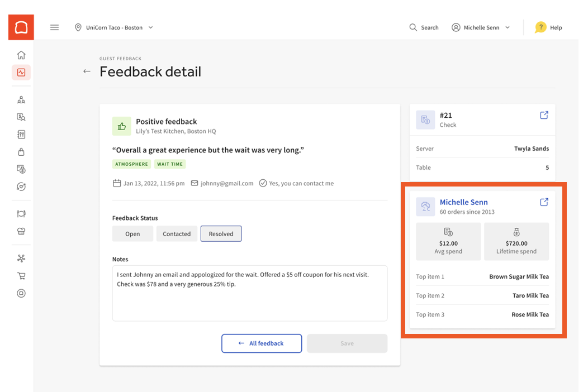Open the Menus icon in the sidebar
Viewport: 588px width, 392px height.
[21, 134]
